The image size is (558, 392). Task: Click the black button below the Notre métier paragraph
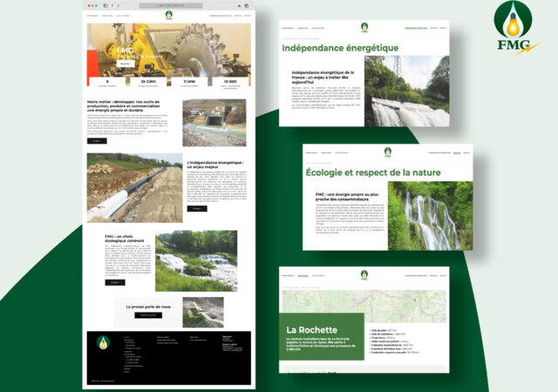click(x=97, y=141)
